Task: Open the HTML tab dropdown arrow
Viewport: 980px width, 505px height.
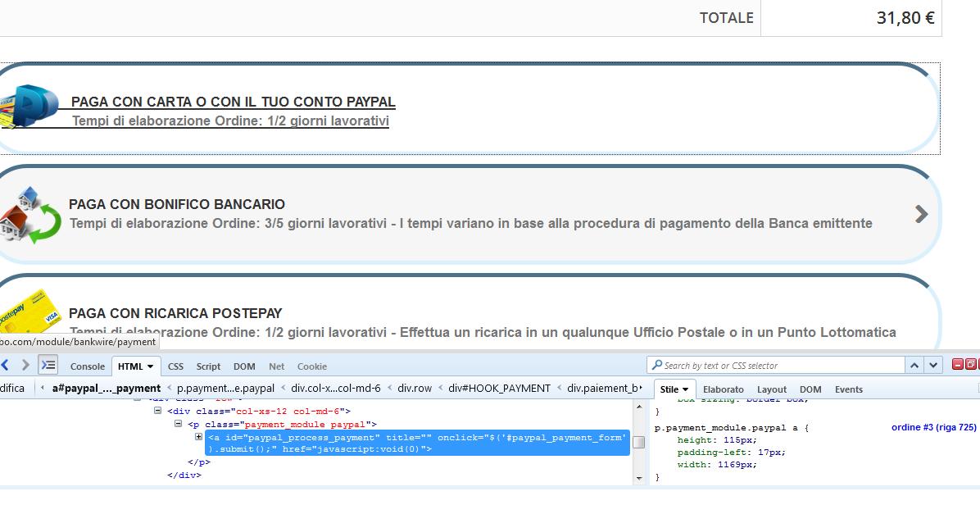Action: click(x=151, y=367)
